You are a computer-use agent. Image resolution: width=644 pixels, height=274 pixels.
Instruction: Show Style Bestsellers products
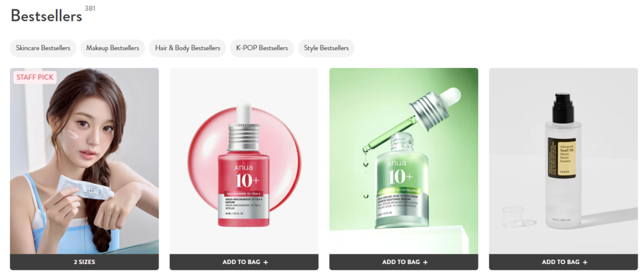326,48
